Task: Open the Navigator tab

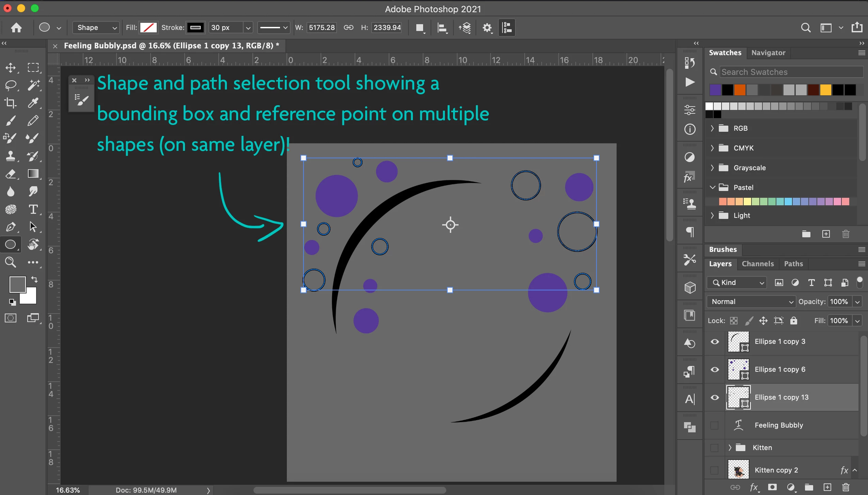Action: point(768,53)
